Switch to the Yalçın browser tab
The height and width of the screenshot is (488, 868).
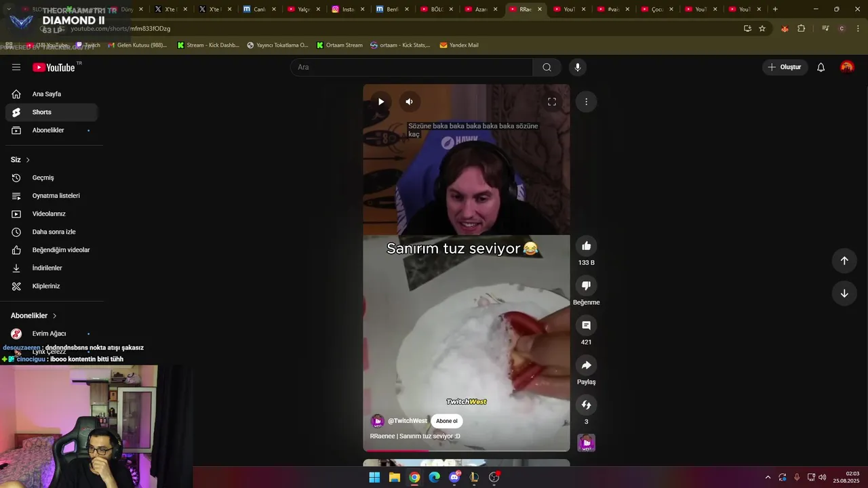(x=303, y=9)
